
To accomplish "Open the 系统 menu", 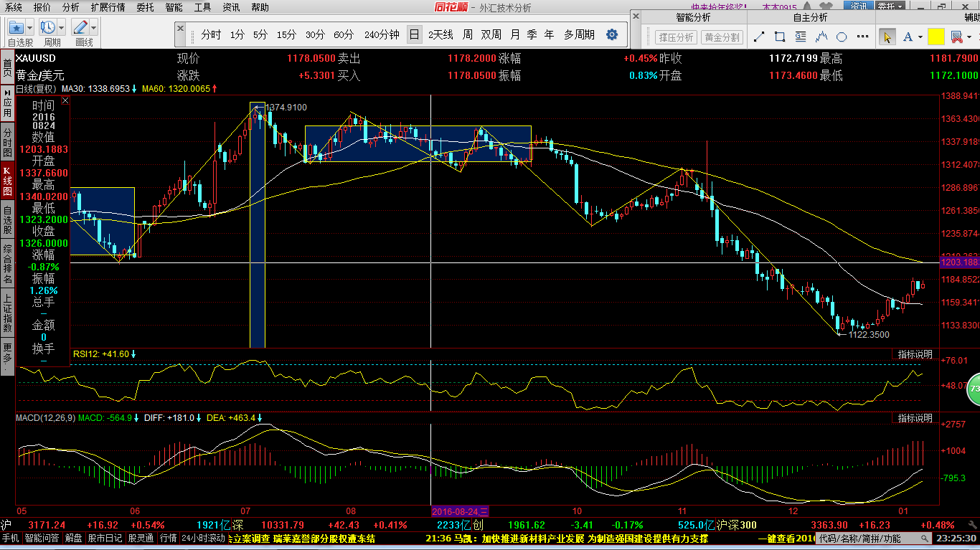I will [14, 7].
